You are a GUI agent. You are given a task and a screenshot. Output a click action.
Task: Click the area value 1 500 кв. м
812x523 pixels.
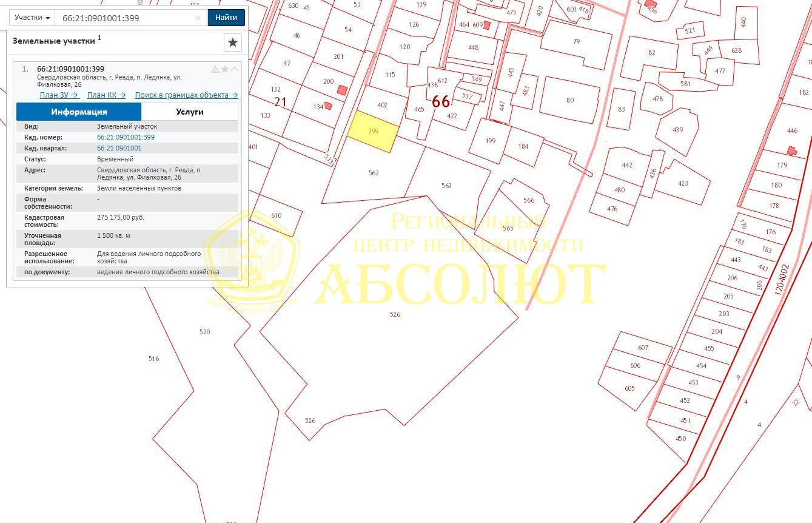113,235
